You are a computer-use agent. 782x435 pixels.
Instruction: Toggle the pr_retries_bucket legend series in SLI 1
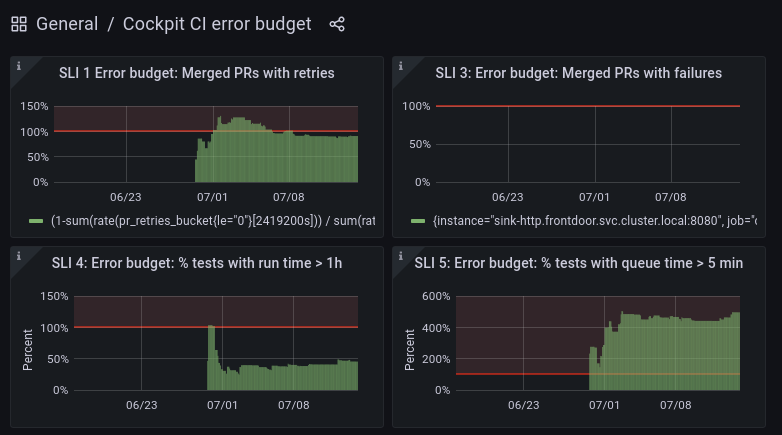click(x=212, y=221)
